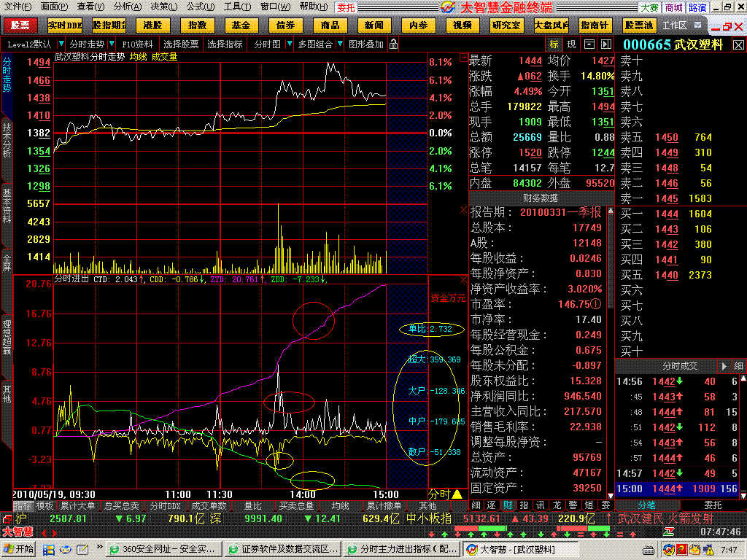Screen dimensions: 747x560
Task: Click the 开始 Start button
Action: [x=18, y=549]
